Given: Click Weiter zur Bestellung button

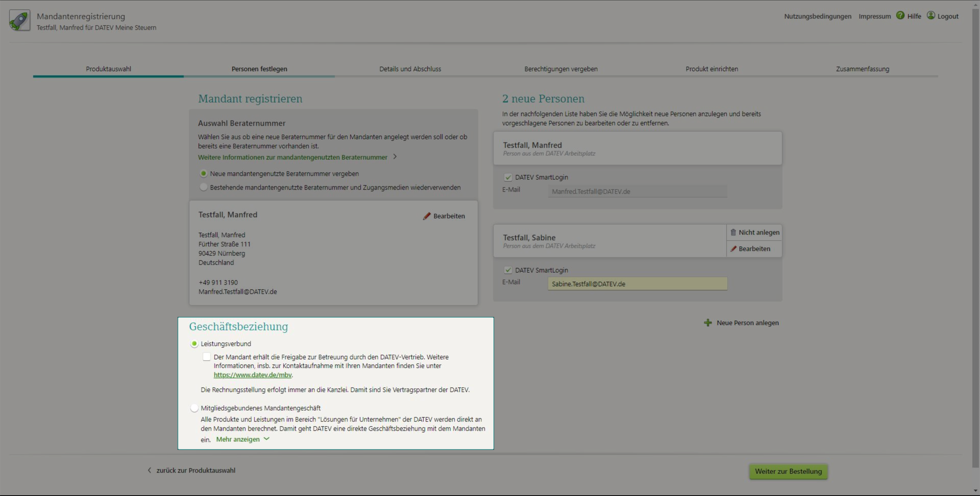Looking at the screenshot, I should point(788,471).
